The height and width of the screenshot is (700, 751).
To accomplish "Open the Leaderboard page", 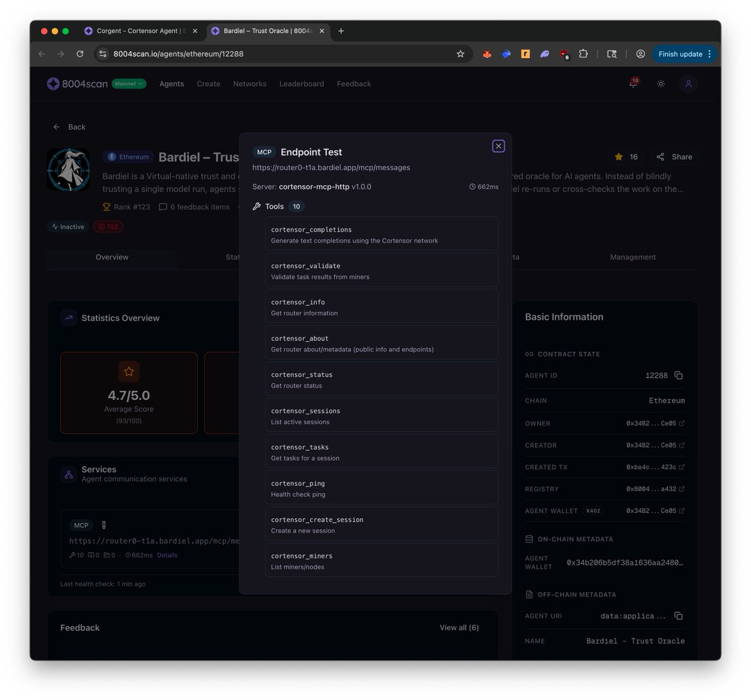I will 302,84.
